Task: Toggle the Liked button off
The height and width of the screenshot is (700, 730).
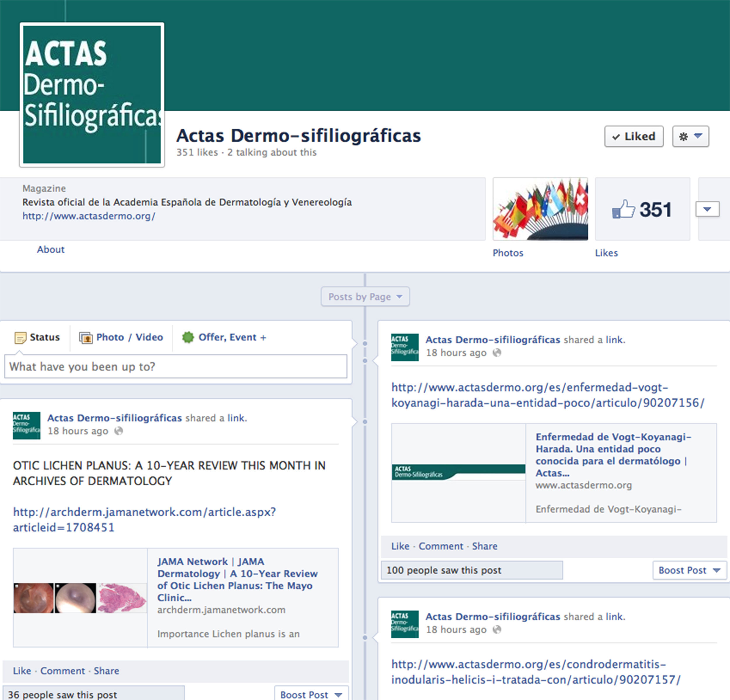Action: [634, 136]
